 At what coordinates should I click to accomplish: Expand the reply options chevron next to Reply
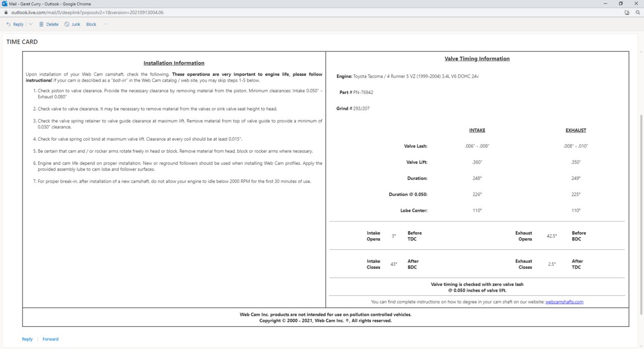coord(30,24)
